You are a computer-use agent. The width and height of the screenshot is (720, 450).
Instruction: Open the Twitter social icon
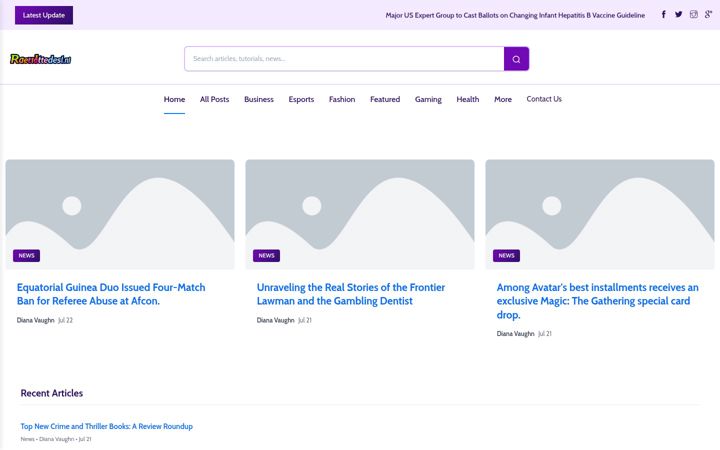click(678, 15)
